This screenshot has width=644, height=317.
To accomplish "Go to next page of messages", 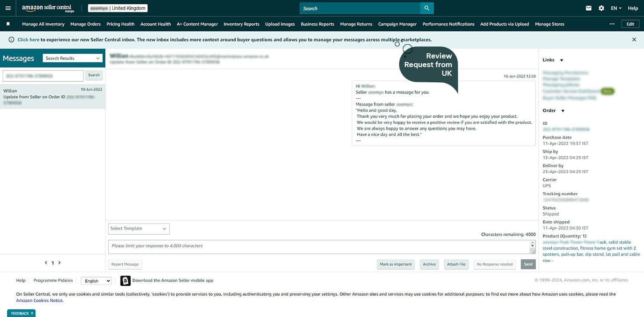I will click(x=59, y=263).
